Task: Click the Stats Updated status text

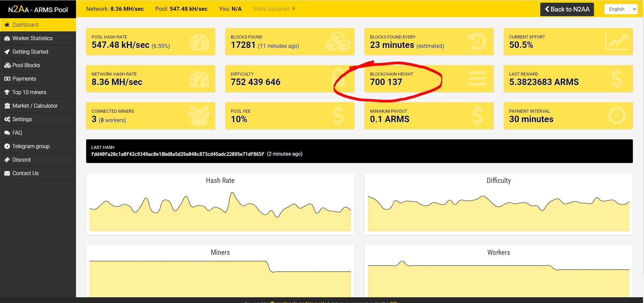Action: tap(271, 9)
